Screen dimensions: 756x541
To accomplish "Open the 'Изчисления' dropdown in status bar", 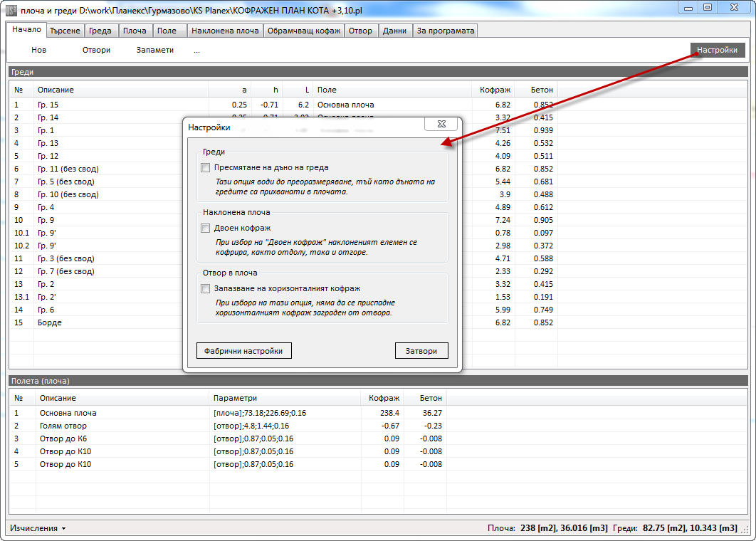I will click(x=38, y=528).
